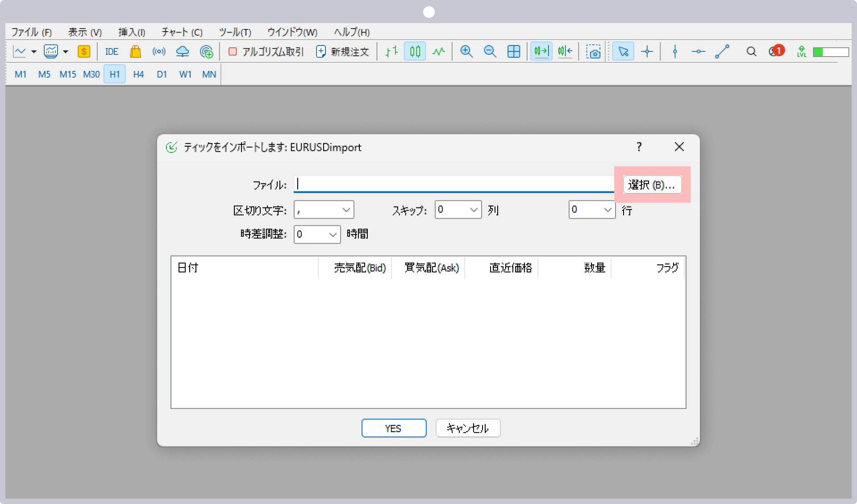
Task: Click the green globe plus icon
Action: tap(206, 52)
